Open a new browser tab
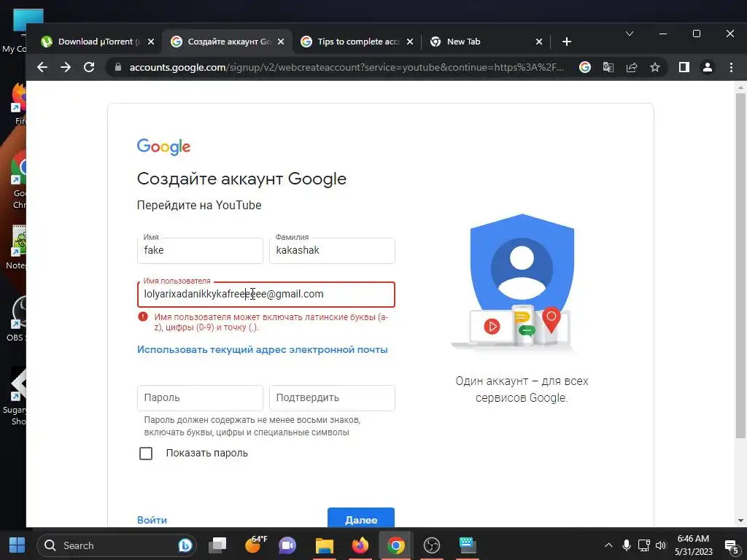The image size is (747, 560). pyautogui.click(x=566, y=42)
